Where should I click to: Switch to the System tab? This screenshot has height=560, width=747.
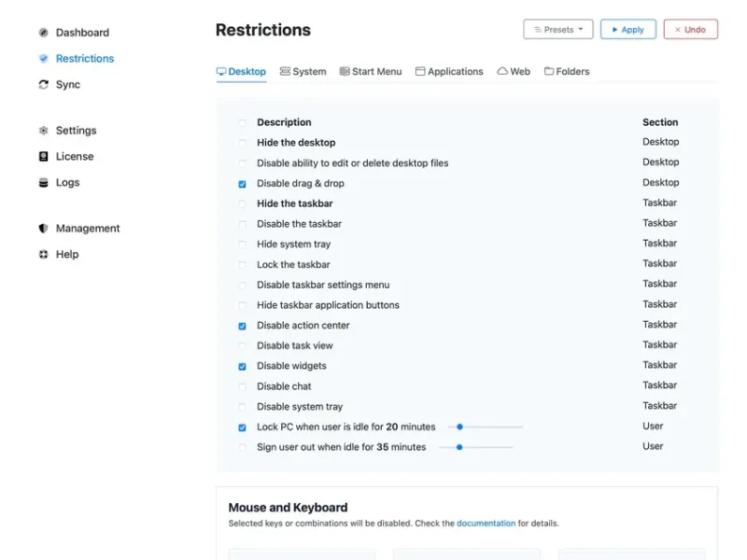tap(303, 72)
